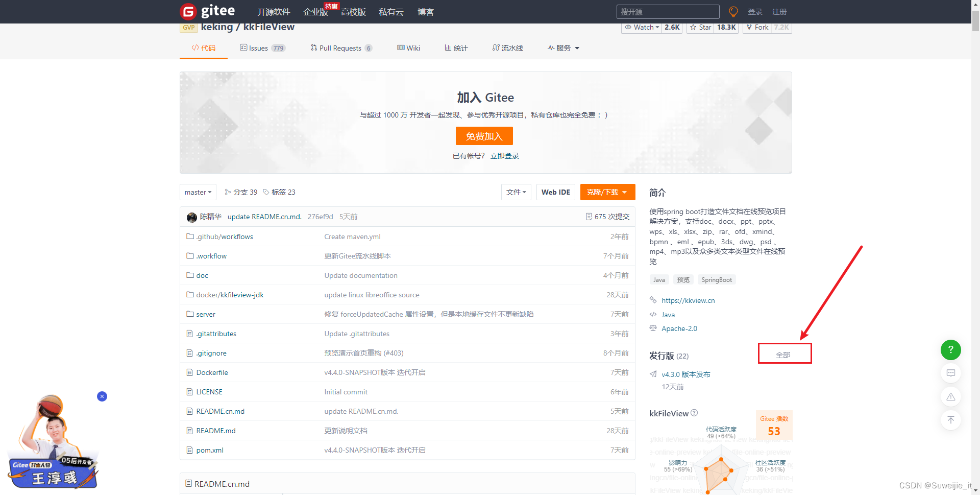The height and width of the screenshot is (495, 980).
Task: Click 企业版 in top navigation
Action: [315, 12]
